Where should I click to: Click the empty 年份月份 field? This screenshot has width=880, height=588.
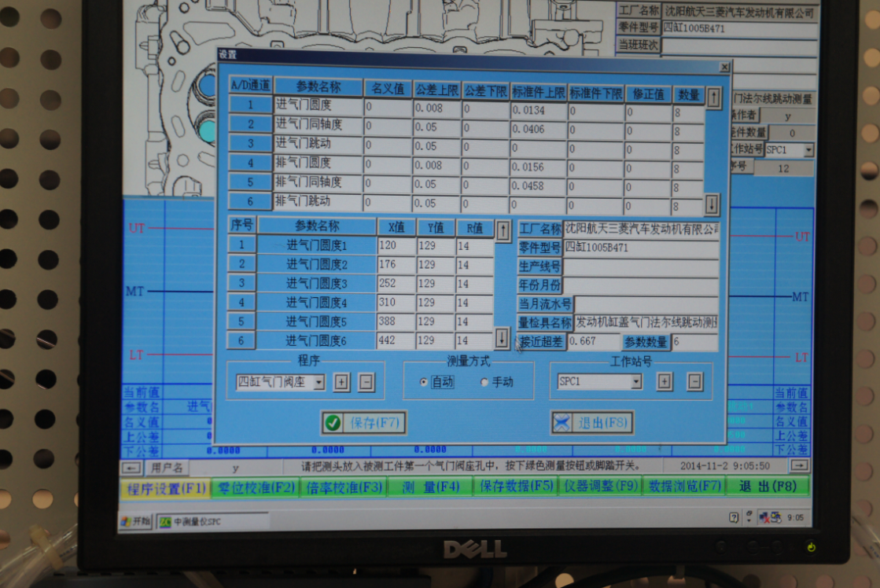(640, 285)
